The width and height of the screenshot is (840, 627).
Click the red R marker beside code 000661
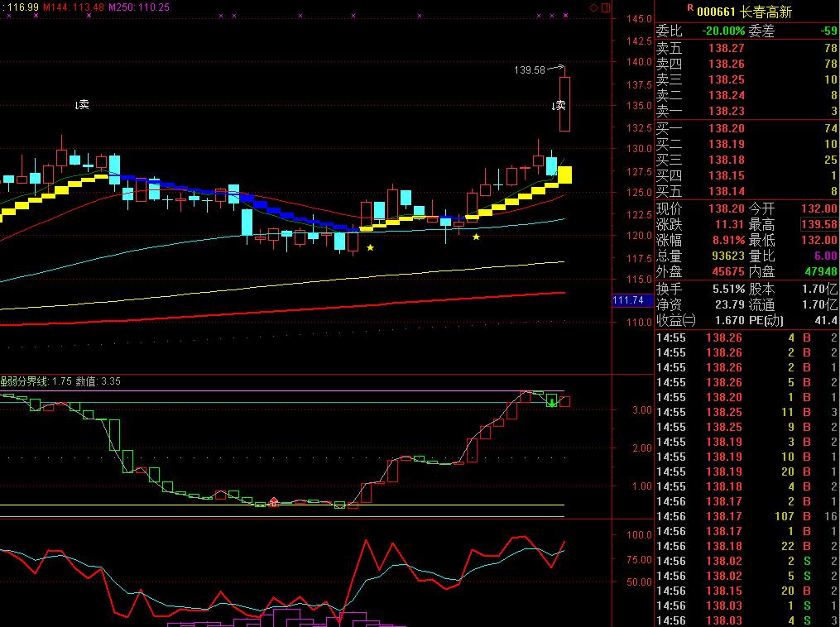(690, 8)
